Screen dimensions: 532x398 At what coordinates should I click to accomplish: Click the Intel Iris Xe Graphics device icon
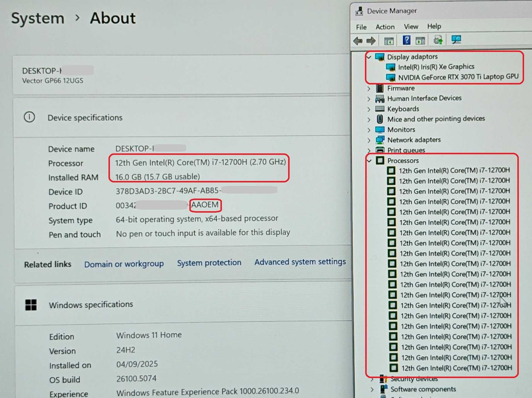[x=390, y=67]
